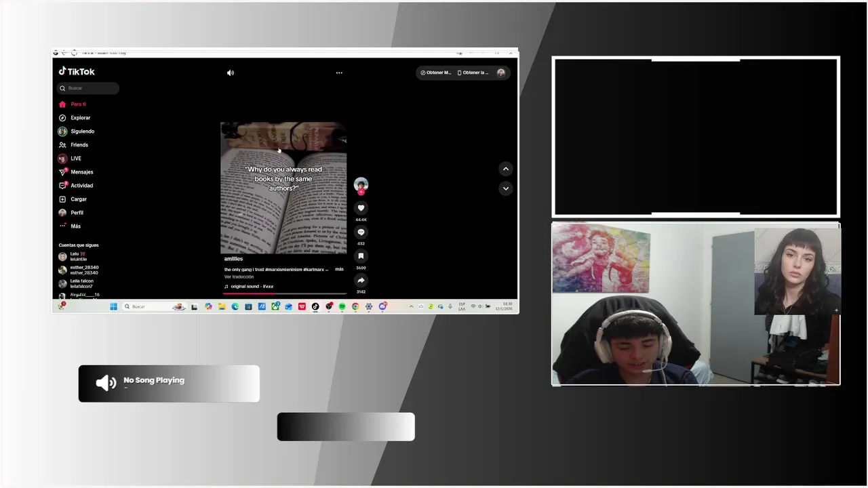Expand caption with the más link
868x488 pixels.
(339, 269)
